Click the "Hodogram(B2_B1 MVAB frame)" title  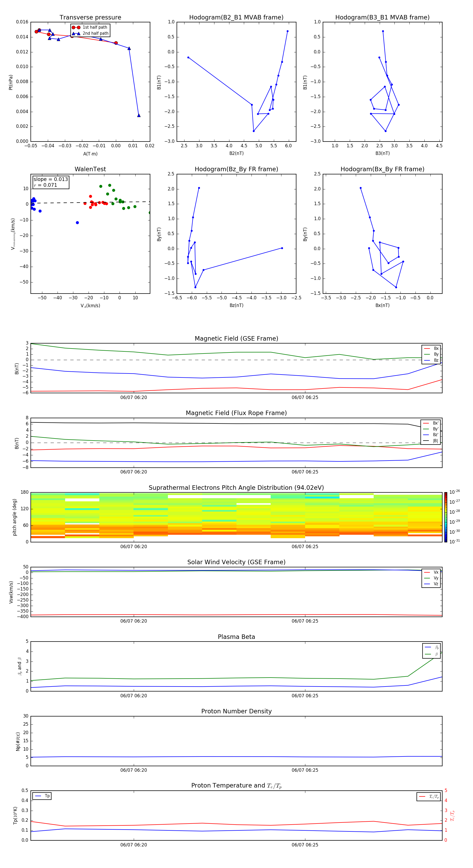pos(236,18)
